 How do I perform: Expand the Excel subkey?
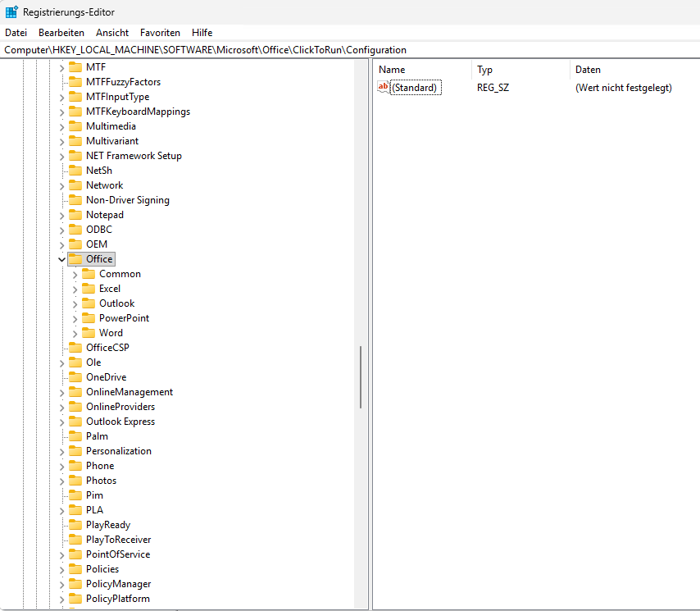75,289
